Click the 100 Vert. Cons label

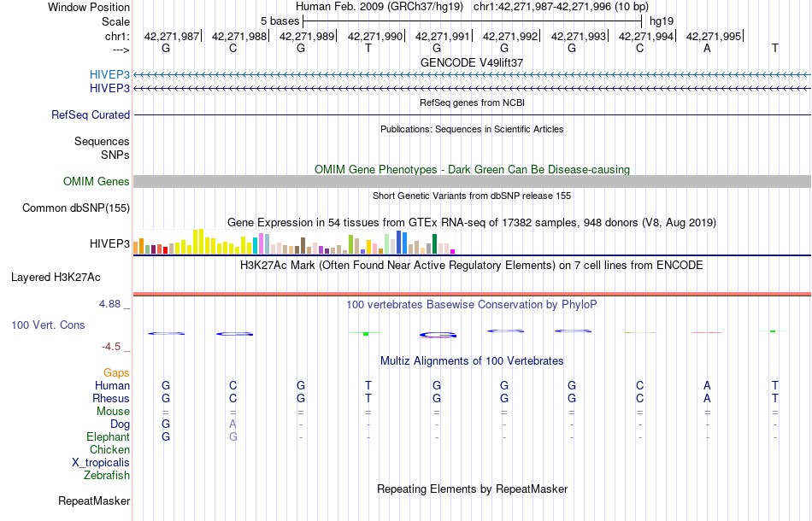pos(48,325)
